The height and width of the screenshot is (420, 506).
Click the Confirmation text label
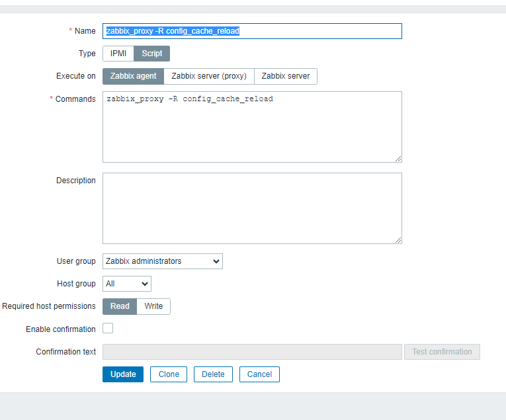click(66, 352)
